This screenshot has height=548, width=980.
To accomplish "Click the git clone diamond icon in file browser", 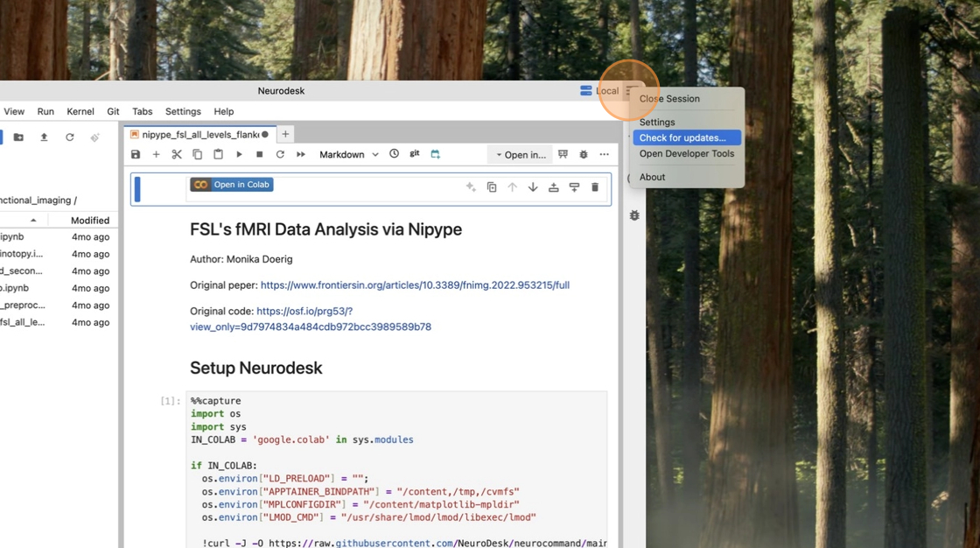I will point(95,137).
